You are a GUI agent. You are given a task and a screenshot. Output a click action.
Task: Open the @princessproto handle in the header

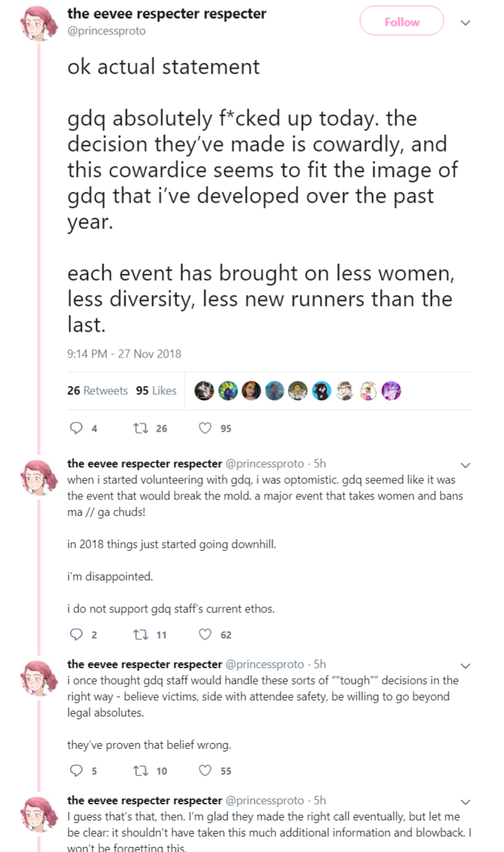pos(106,30)
